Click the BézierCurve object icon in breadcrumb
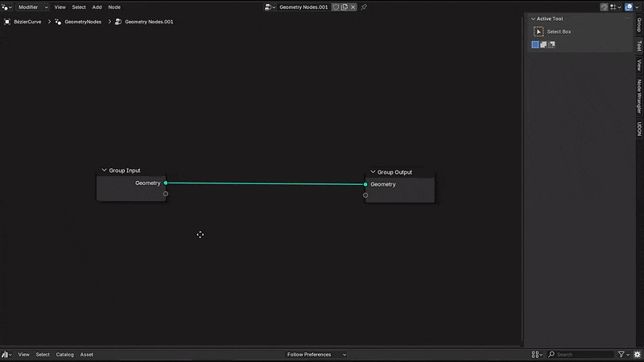 7,22
